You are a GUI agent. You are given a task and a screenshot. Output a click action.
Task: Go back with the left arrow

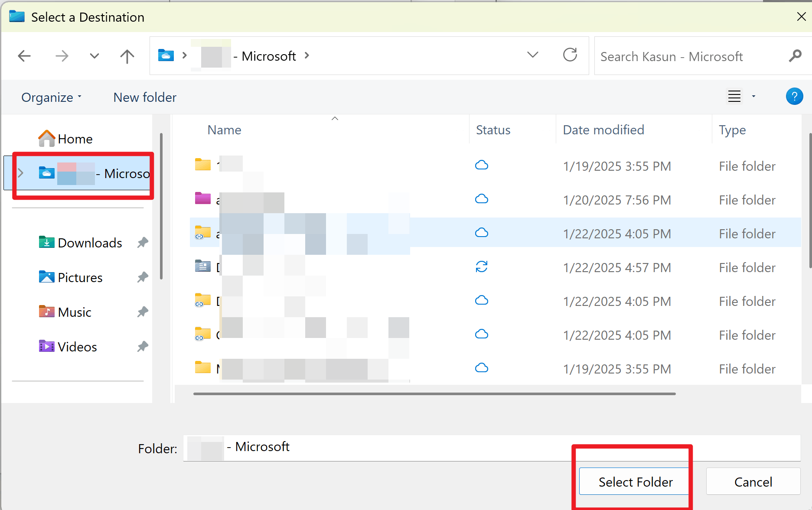[24, 56]
